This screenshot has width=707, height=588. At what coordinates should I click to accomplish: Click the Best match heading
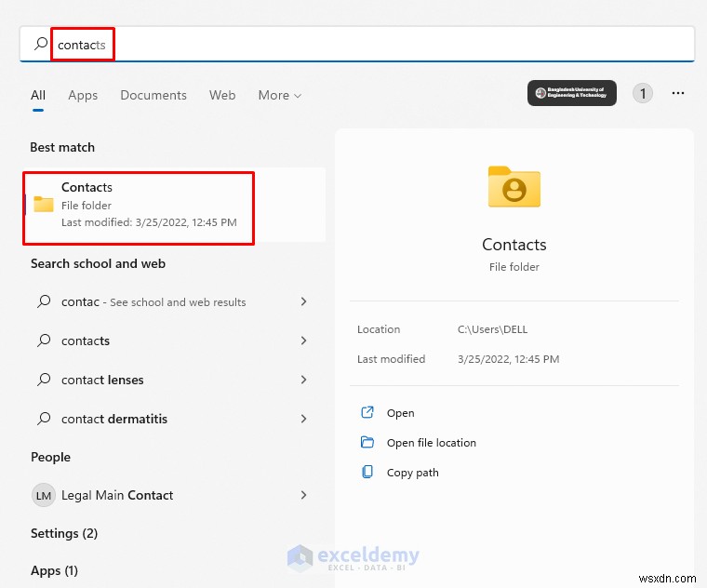(62, 147)
